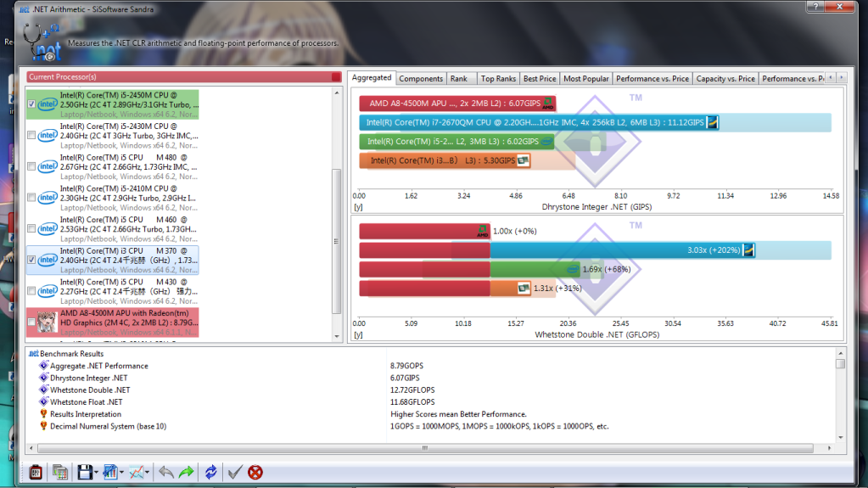This screenshot has width=868, height=488.
Task: Click the chip icon on the orange i3 bar
Action: tap(524, 160)
